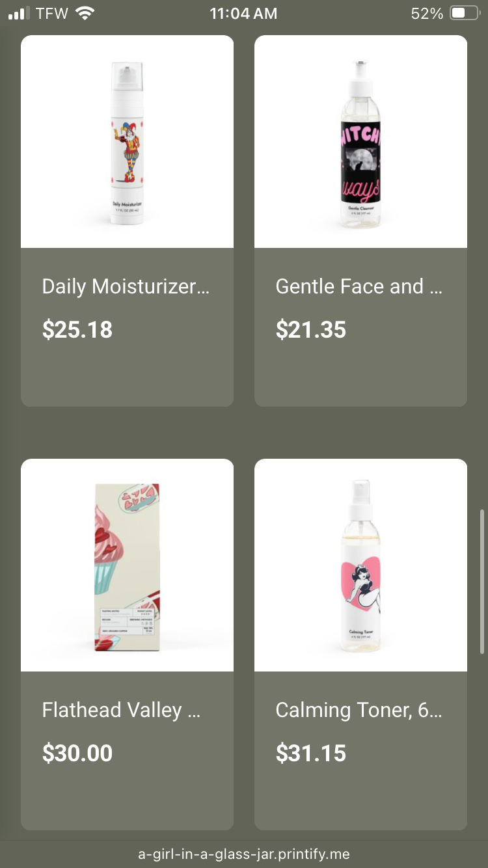Select the $30.00 price label
Screen dimensions: 488x868
77,753
